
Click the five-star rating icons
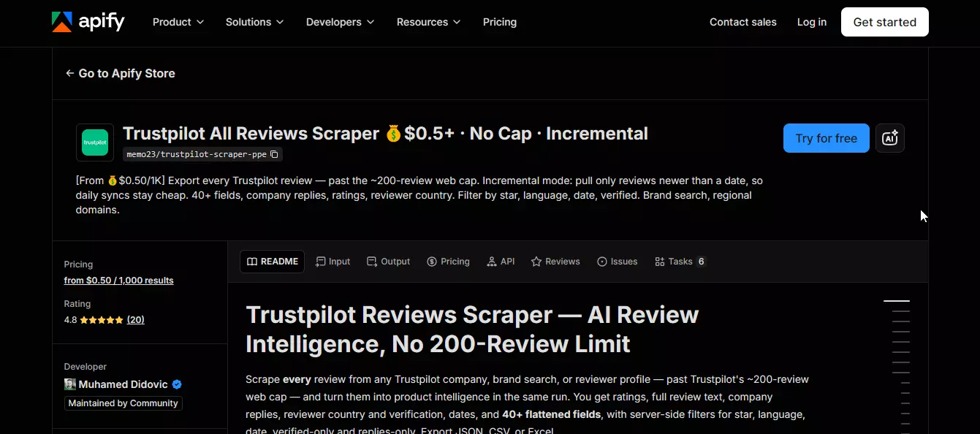[x=102, y=320]
